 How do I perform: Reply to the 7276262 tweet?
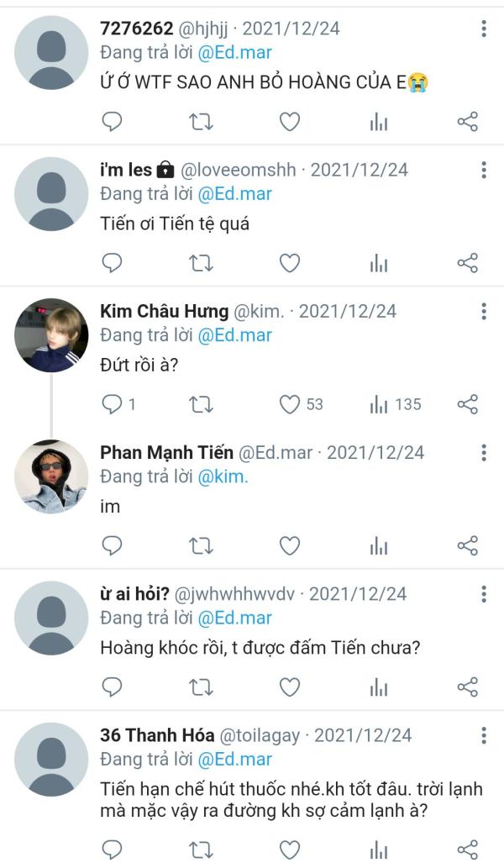click(x=113, y=122)
